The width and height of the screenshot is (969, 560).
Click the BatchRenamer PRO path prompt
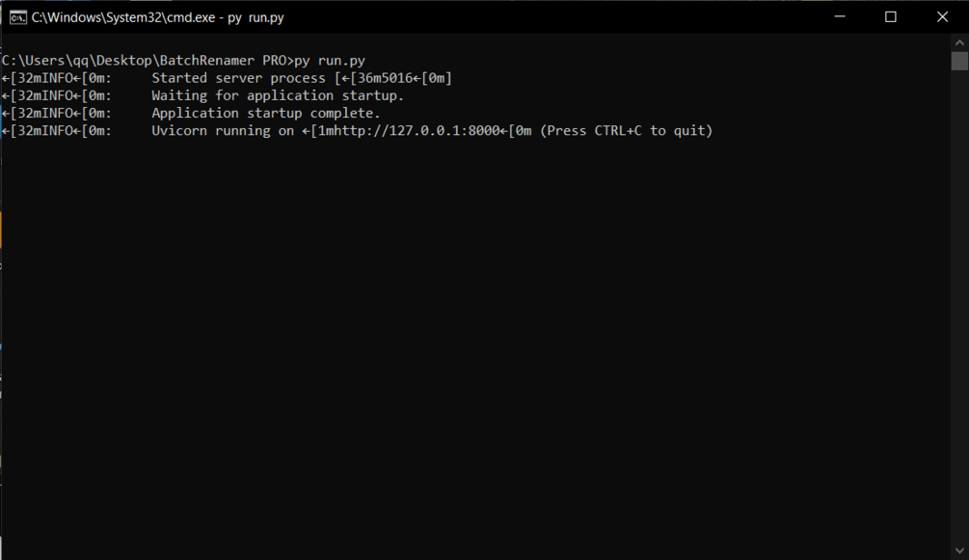(148, 61)
